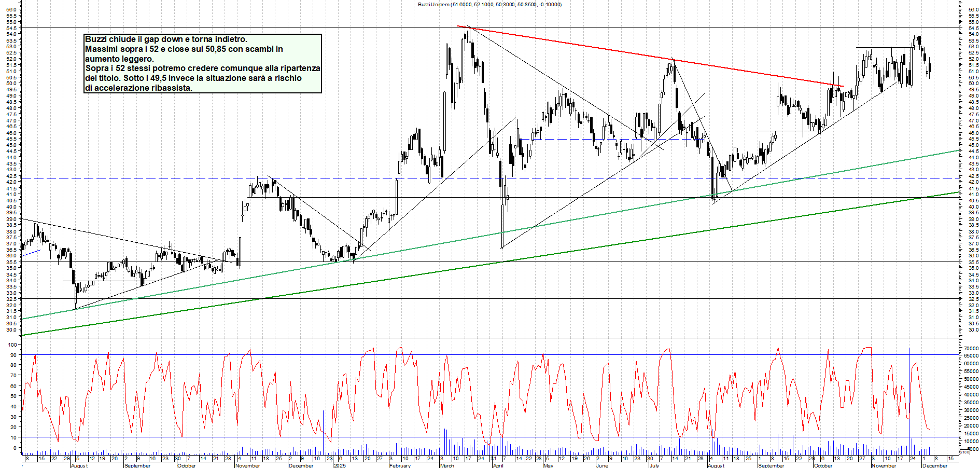Click the short blue line at far left
Viewport: 980px width, 468px height.
(x=31, y=253)
